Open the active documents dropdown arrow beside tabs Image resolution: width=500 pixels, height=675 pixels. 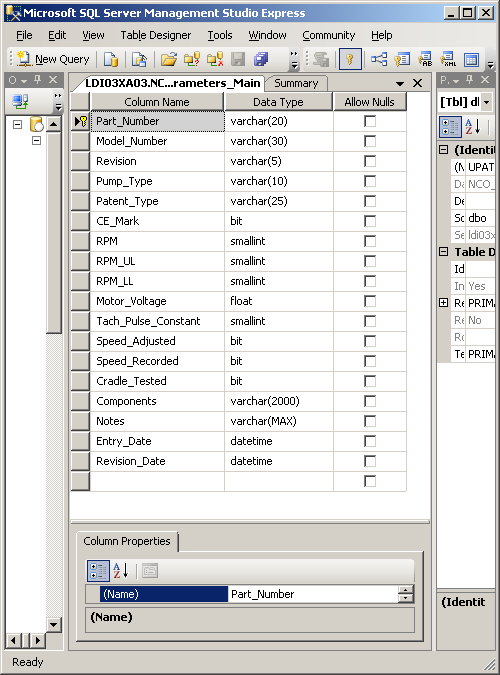[x=400, y=83]
